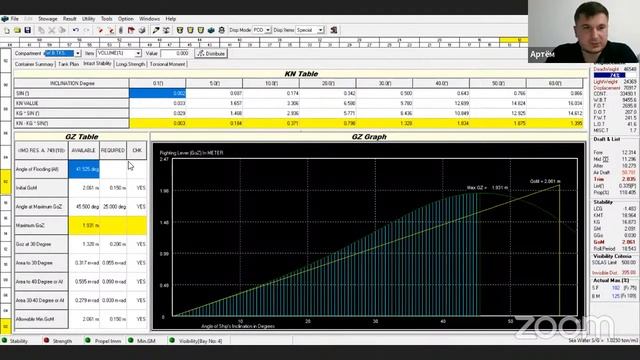Switch to the Long Strength tab
640x360 pixels.
point(130,64)
